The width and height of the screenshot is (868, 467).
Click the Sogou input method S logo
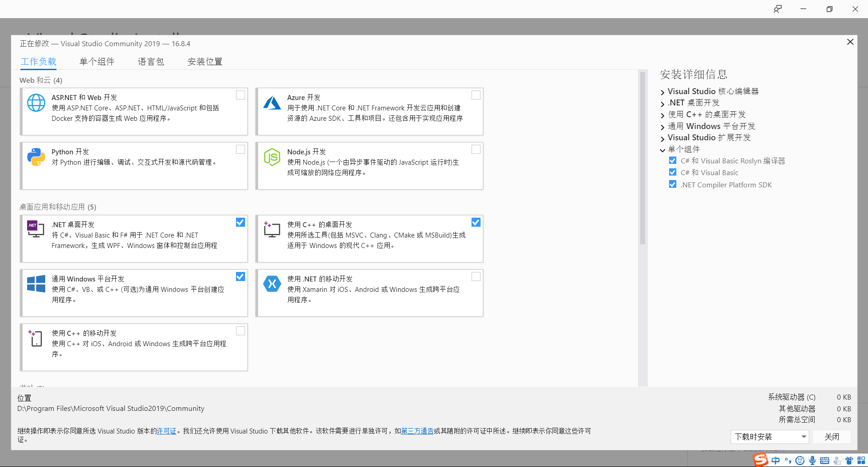(x=761, y=460)
